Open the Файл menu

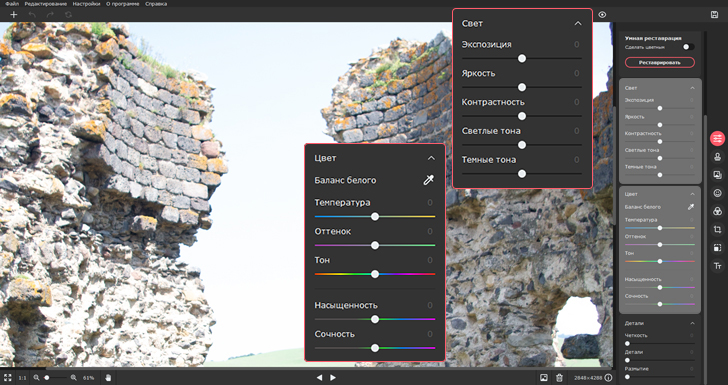[12, 4]
